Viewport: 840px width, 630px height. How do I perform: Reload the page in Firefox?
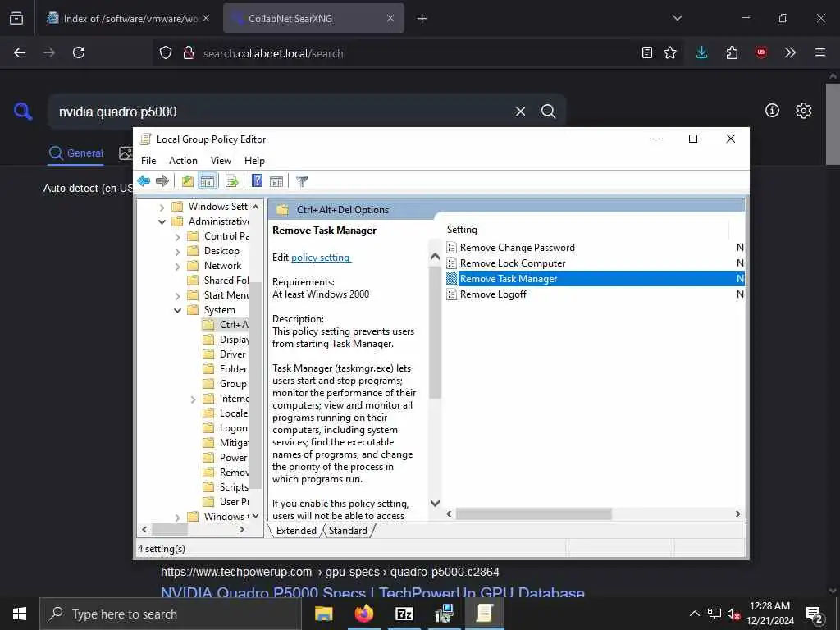click(79, 52)
